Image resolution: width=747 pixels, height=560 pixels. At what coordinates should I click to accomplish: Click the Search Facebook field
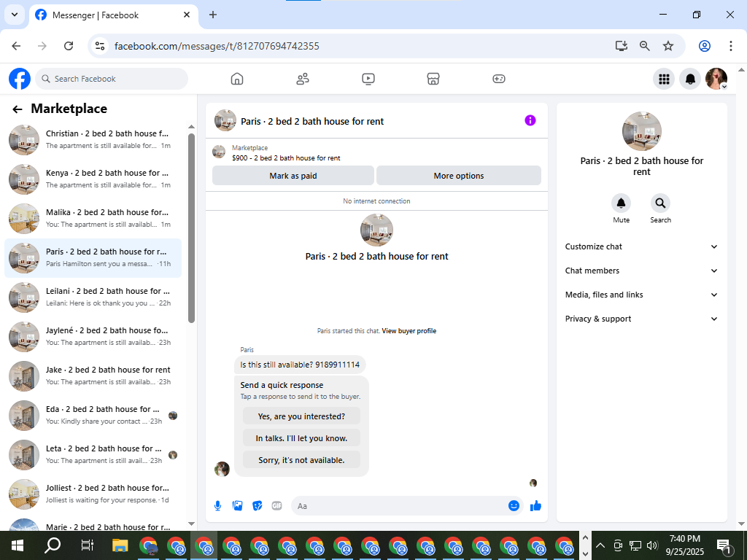click(x=112, y=79)
